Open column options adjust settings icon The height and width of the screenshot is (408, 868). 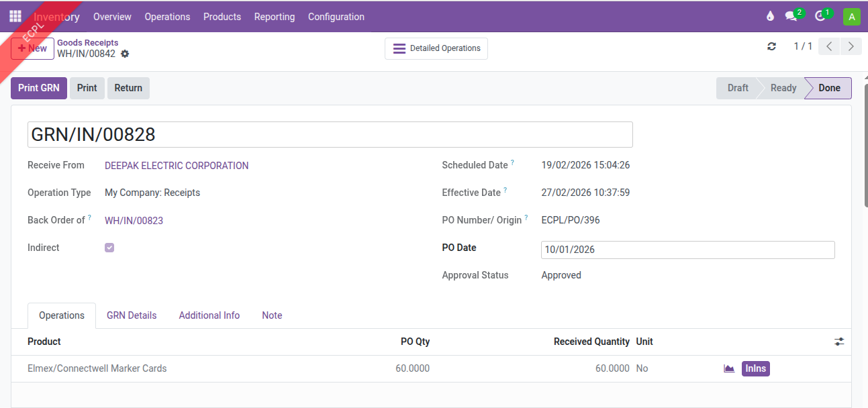(839, 342)
